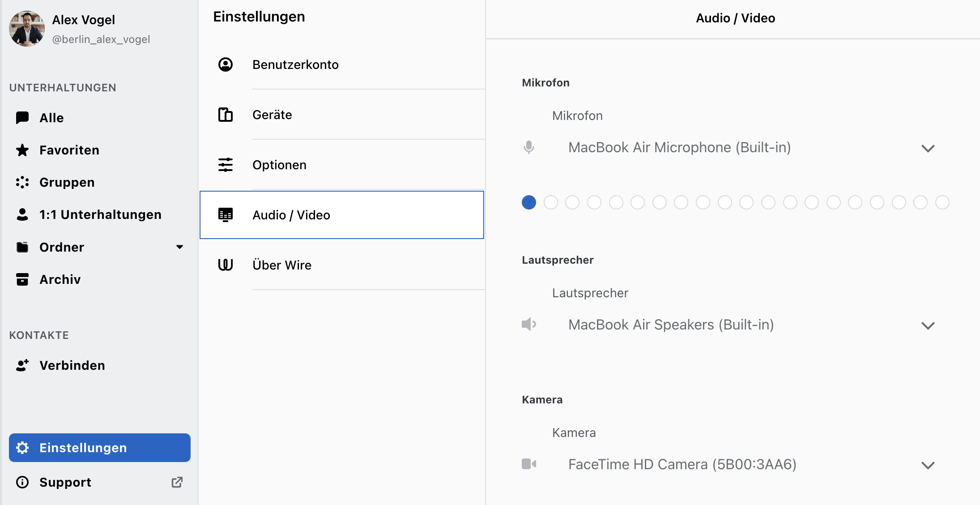Open the Benutzerkonto settings section
Image resolution: width=980 pixels, height=505 pixels.
342,64
